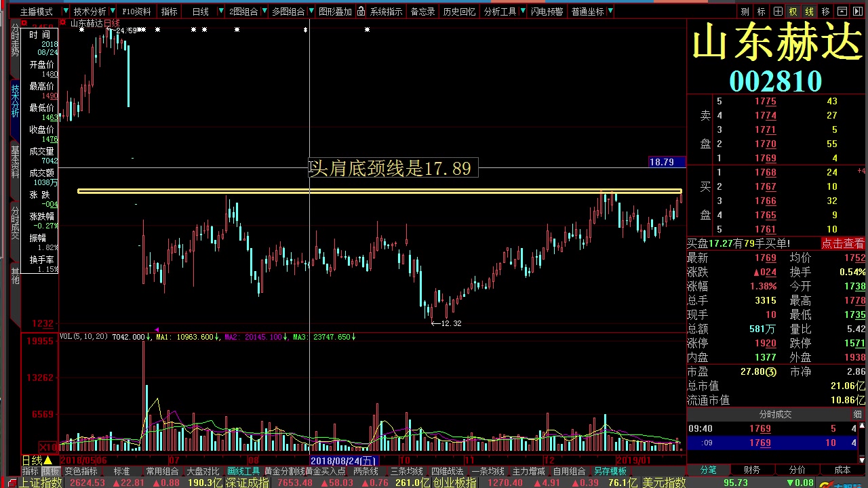Apply the 黄金分割线 template

(284, 471)
